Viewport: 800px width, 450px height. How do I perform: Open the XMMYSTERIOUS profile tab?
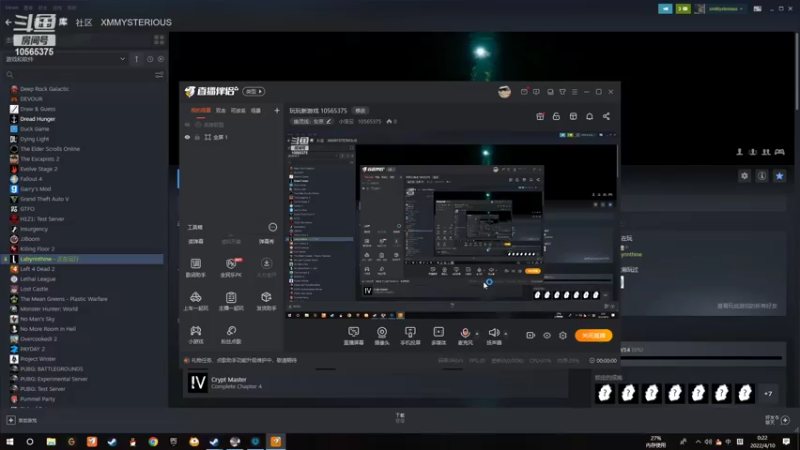(136, 22)
